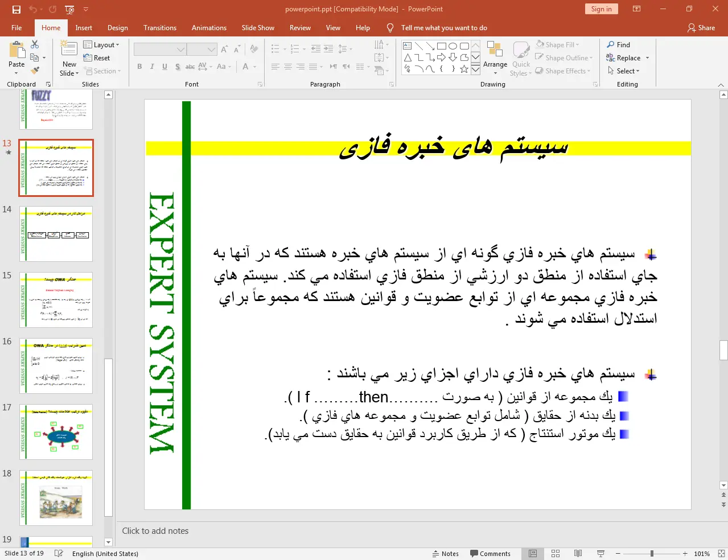Click the Reset slide button
The width and height of the screenshot is (728, 560).
click(x=97, y=58)
